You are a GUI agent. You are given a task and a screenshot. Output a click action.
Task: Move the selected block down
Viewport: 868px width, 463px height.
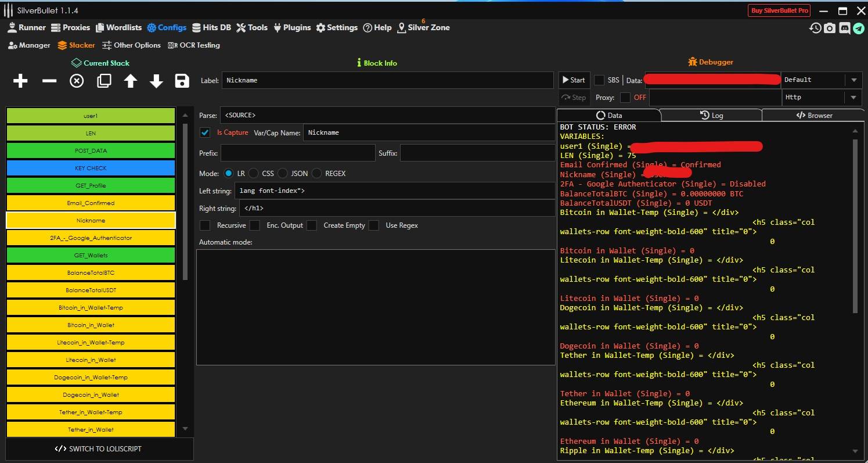click(156, 81)
